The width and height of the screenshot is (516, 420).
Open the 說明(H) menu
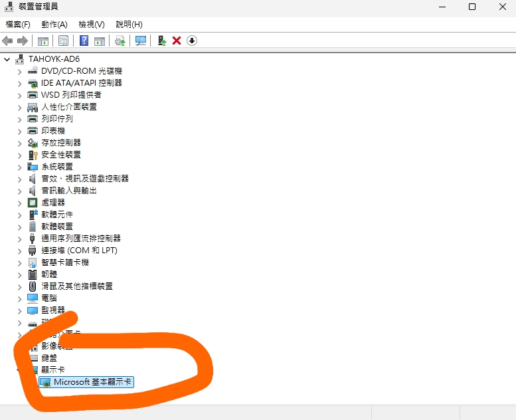(129, 25)
